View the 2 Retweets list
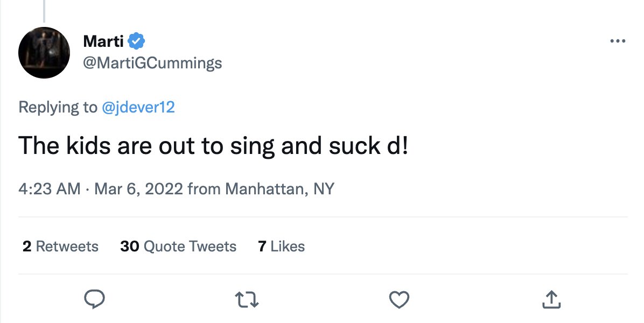Screen dimensions: 644x323 point(60,246)
